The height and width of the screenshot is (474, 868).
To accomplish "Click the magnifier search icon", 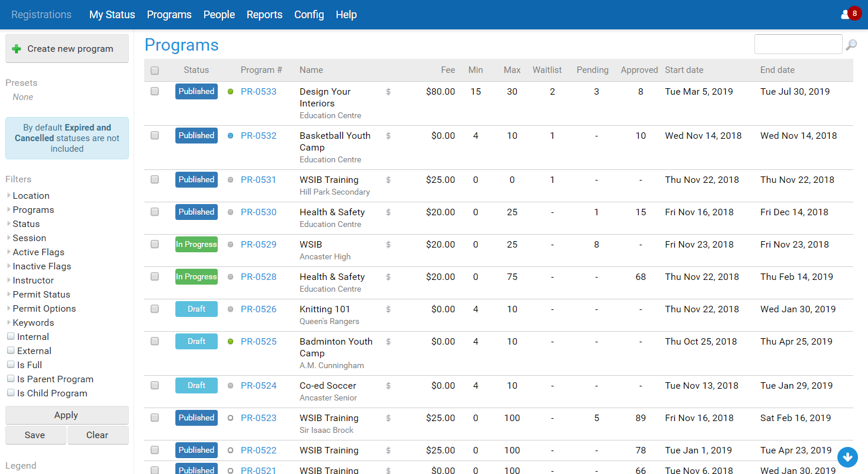I will tap(851, 45).
